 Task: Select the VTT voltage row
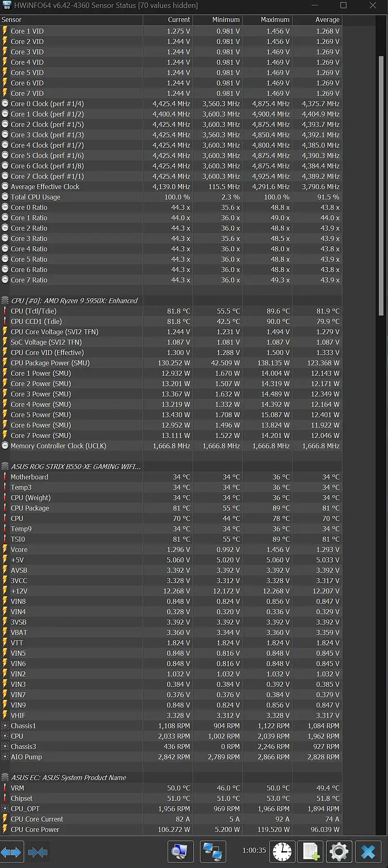tap(171, 643)
